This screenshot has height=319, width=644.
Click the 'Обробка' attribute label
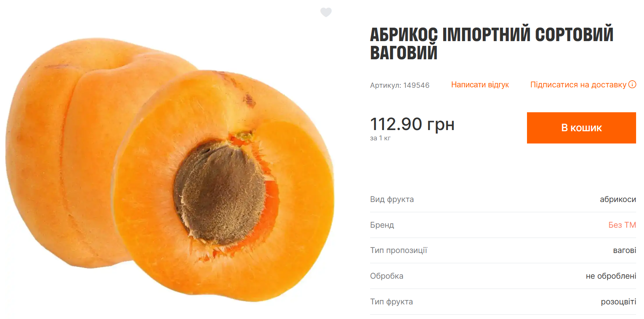[387, 276]
